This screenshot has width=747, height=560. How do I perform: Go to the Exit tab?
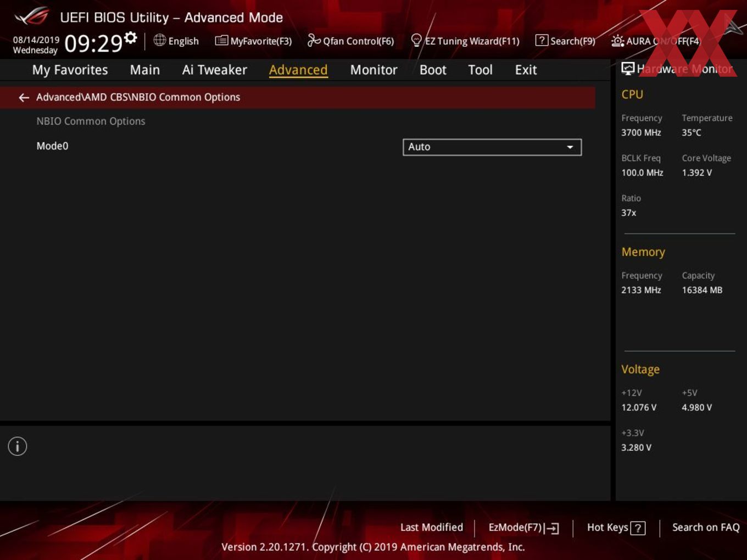[x=526, y=70]
